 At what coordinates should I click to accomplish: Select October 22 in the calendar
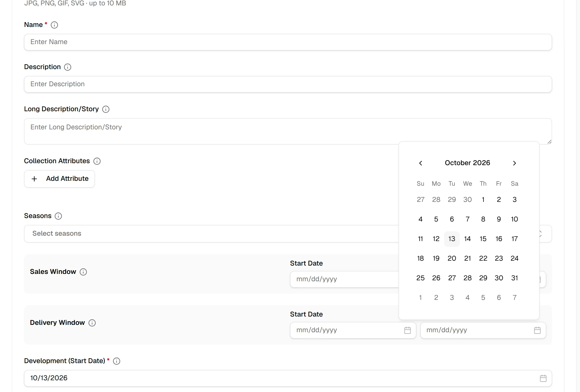click(x=483, y=258)
